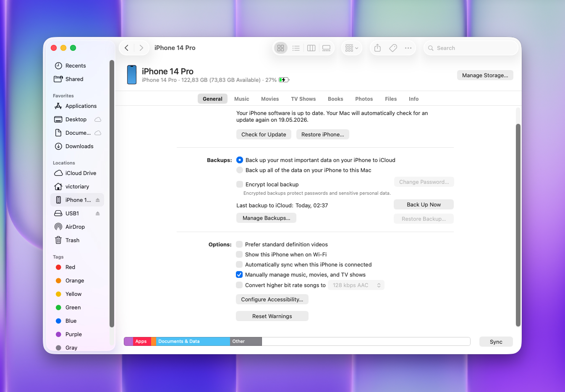Go back with the left chevron
This screenshot has height=392, width=565.
[126, 48]
